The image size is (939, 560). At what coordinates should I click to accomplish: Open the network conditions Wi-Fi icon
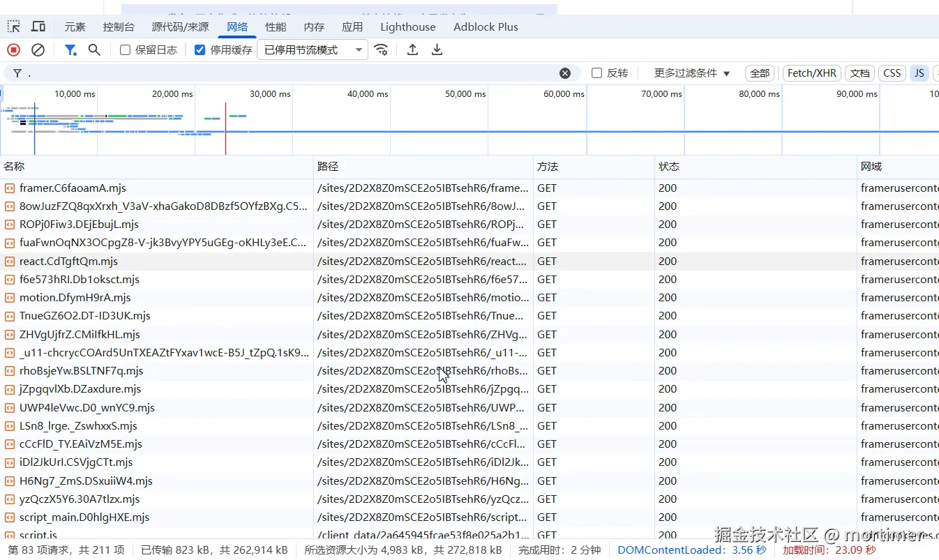(381, 50)
